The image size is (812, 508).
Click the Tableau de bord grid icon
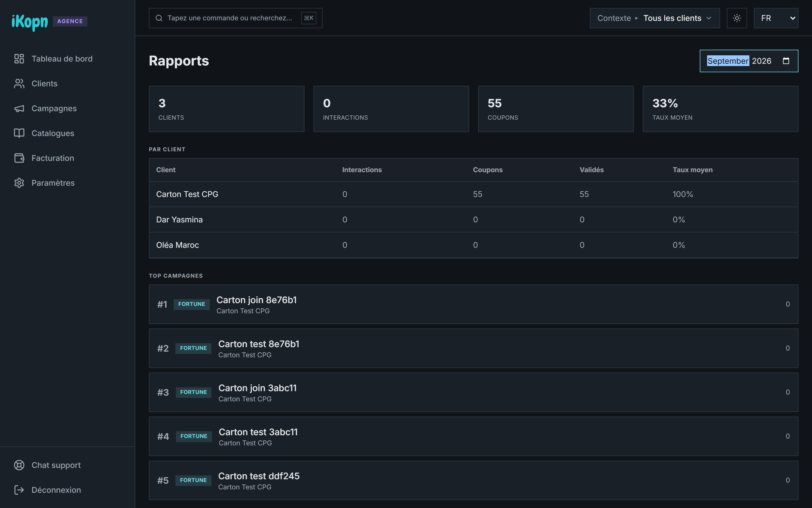pos(19,59)
